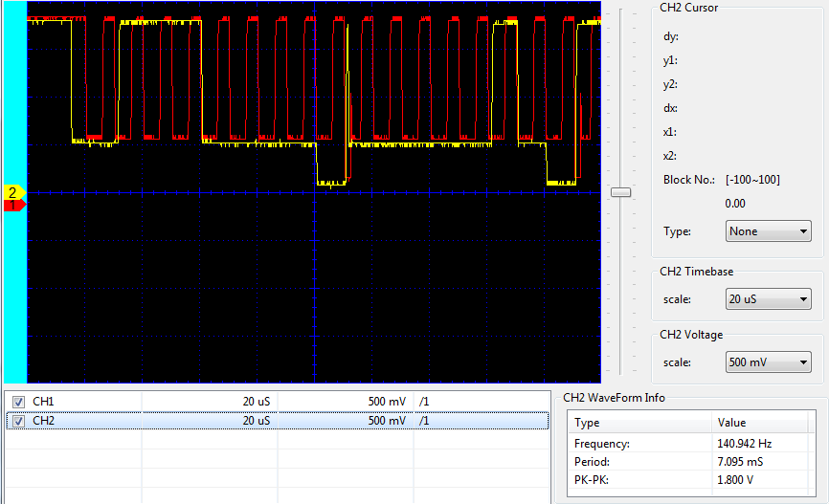Click the PK-PK label in WaveForm Info

pyautogui.click(x=592, y=480)
